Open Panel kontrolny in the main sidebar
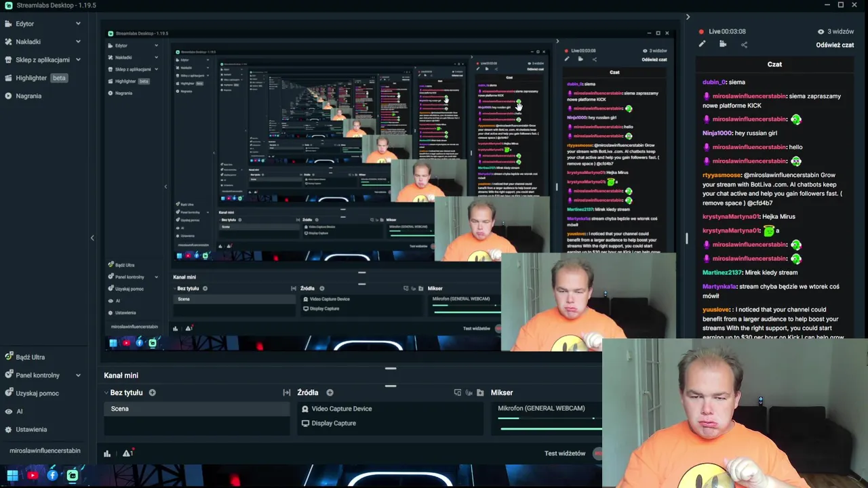 click(x=37, y=375)
